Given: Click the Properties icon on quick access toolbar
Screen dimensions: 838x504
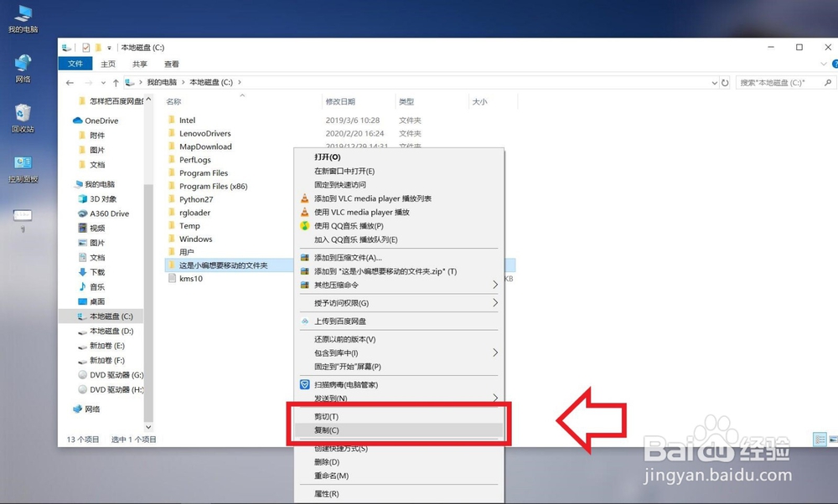Looking at the screenshot, I should [x=87, y=48].
